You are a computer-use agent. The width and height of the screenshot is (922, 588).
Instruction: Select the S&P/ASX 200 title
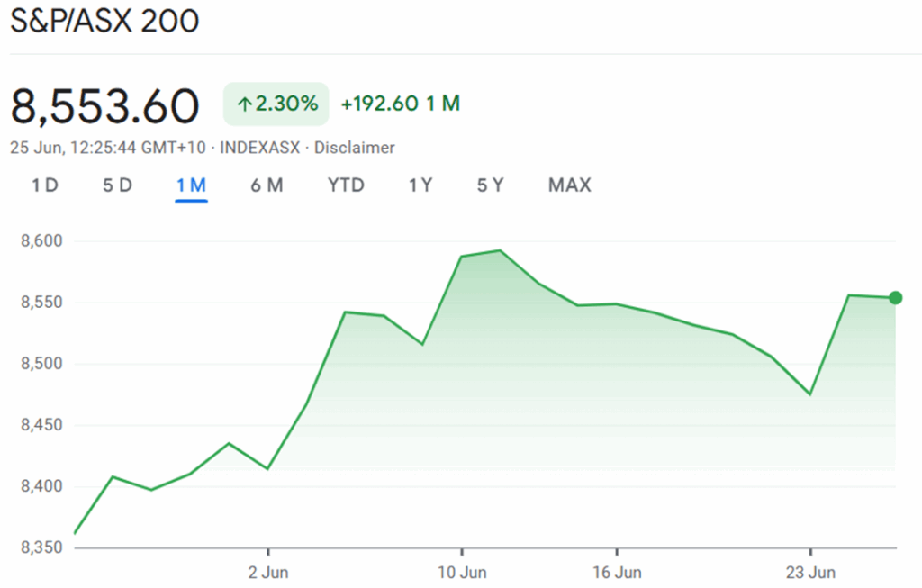104,22
